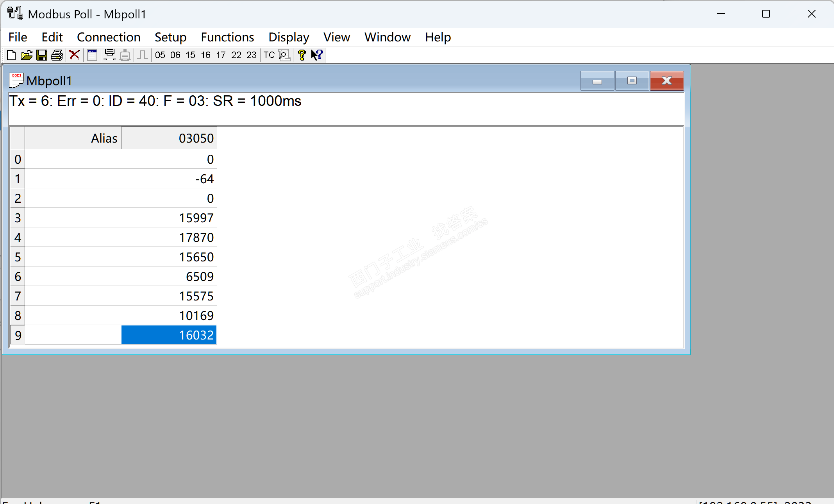Screen dimensions: 834x504
Task: Click the red X delete icon
Action: coord(74,55)
